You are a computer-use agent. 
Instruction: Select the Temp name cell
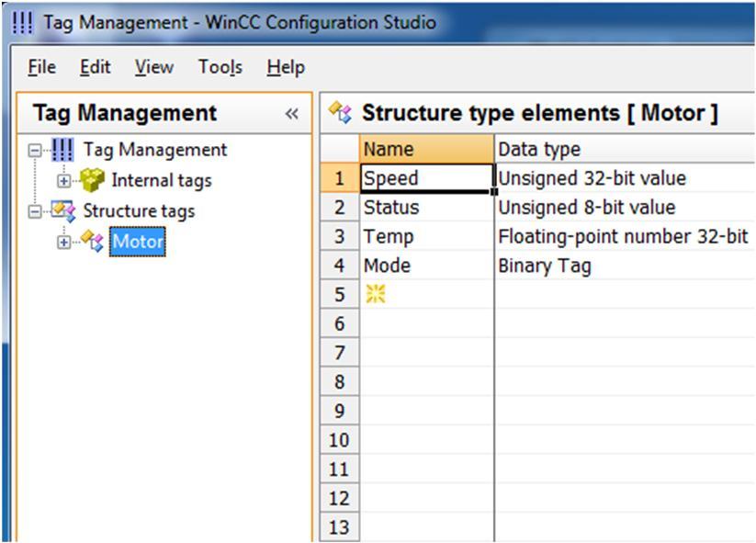(x=427, y=236)
